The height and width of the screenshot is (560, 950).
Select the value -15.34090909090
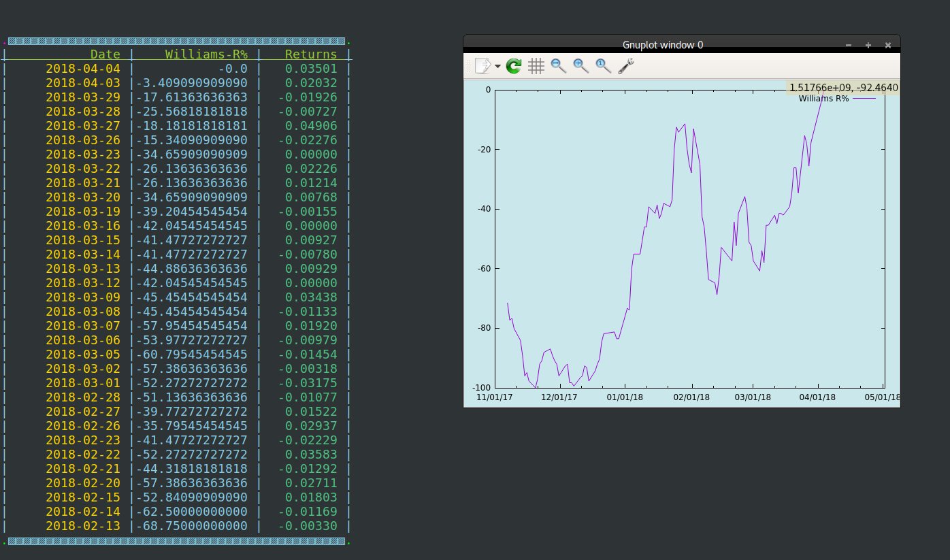(192, 140)
